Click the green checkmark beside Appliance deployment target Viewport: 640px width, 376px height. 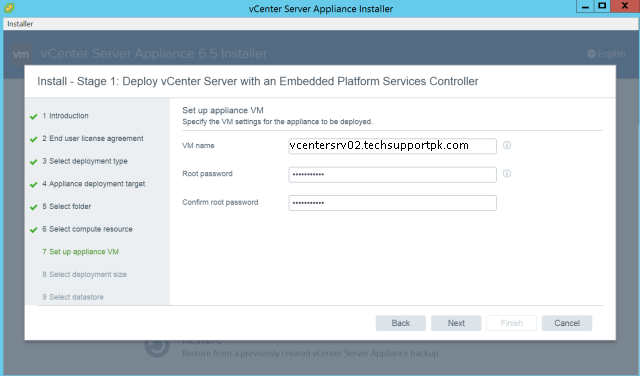(33, 185)
